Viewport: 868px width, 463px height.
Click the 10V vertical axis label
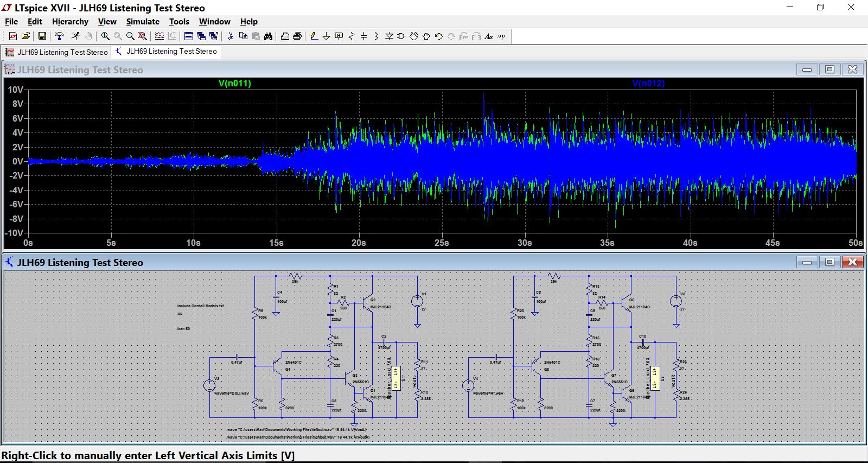(x=15, y=90)
